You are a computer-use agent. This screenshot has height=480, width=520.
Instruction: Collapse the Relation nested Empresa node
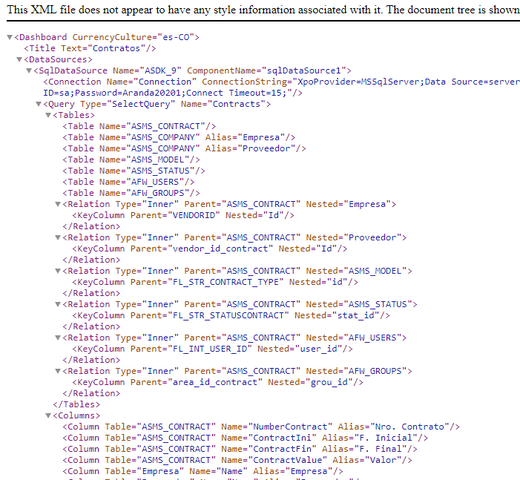pyautogui.click(x=58, y=204)
